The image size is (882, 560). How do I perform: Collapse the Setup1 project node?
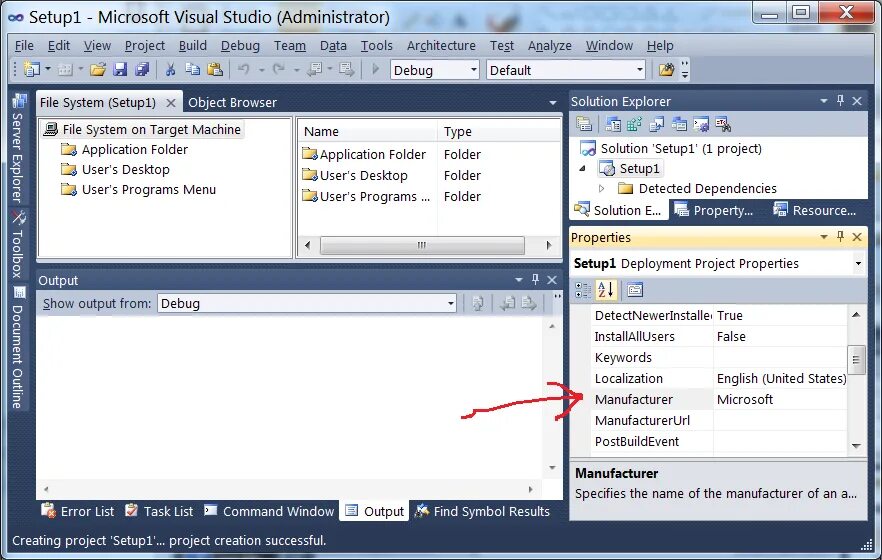coord(583,168)
